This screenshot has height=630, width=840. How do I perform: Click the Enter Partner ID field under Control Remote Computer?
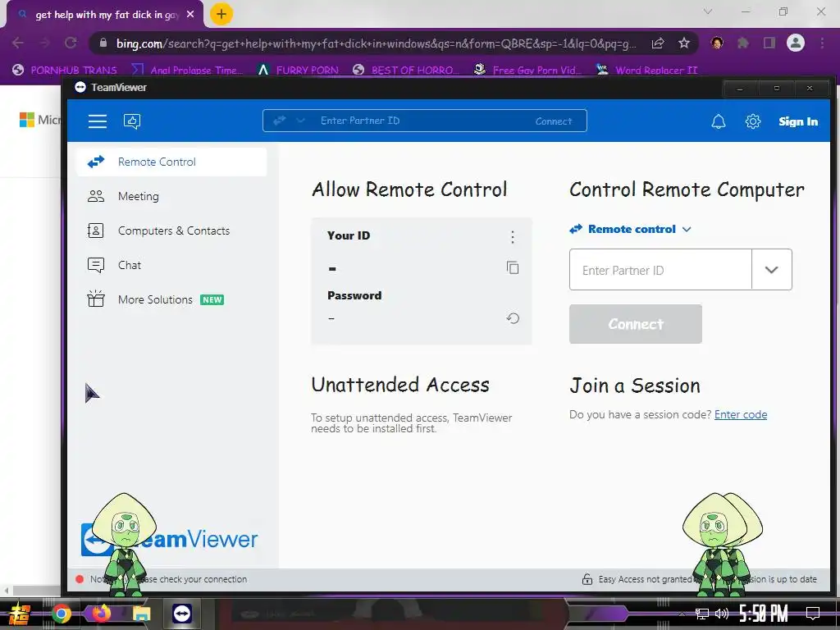tap(660, 269)
